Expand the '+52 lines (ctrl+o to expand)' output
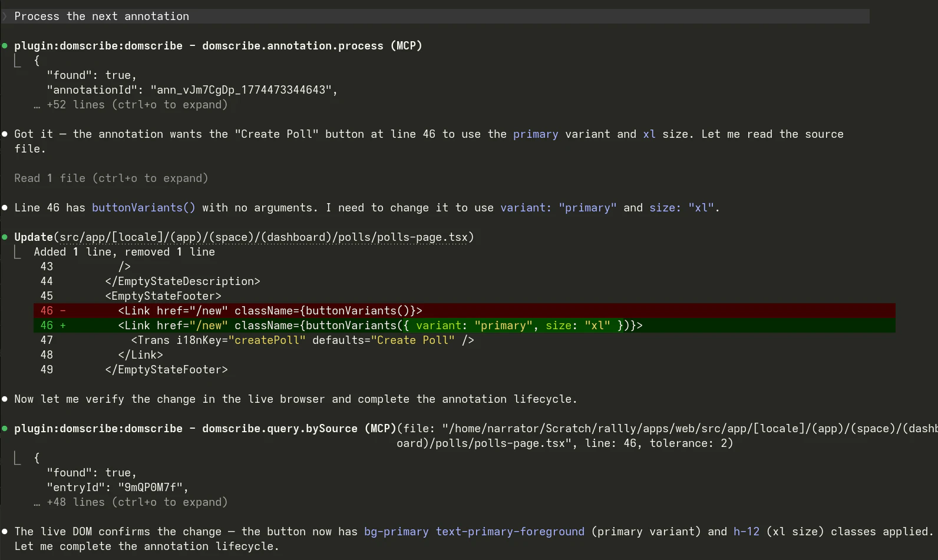The image size is (938, 560). point(131,105)
